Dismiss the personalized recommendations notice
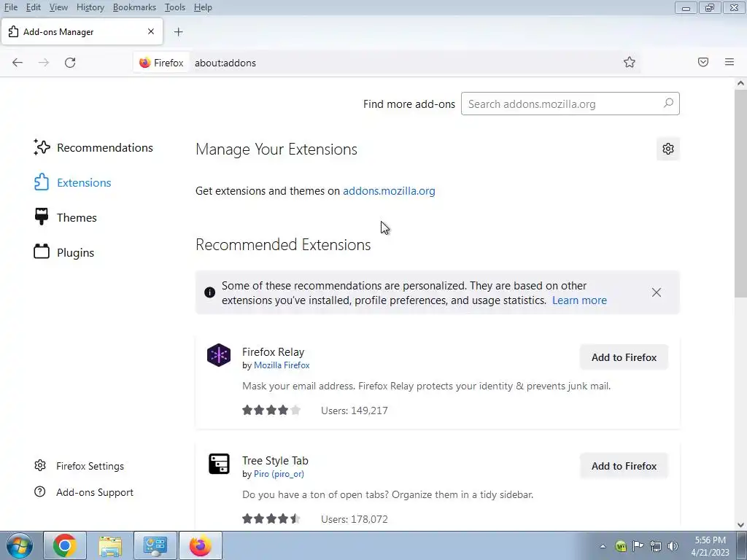The width and height of the screenshot is (747, 560). point(657,292)
